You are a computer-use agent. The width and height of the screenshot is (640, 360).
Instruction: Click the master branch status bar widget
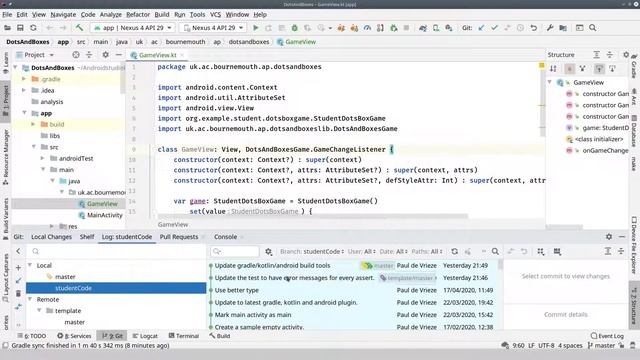(x=602, y=345)
